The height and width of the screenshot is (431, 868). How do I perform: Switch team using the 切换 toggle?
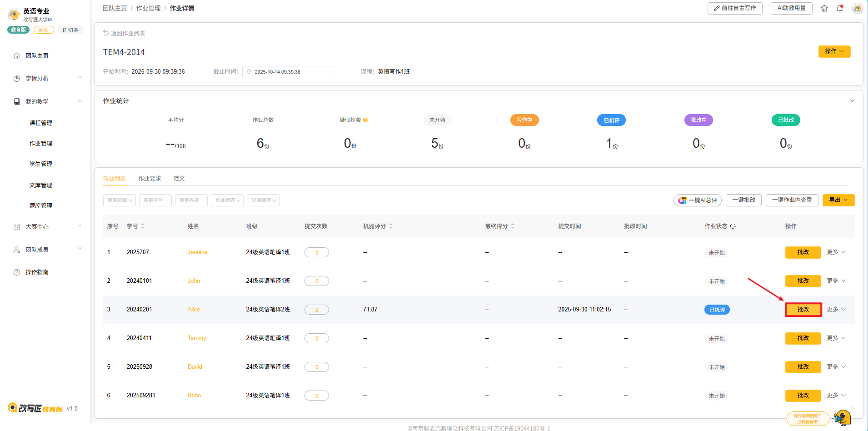70,30
